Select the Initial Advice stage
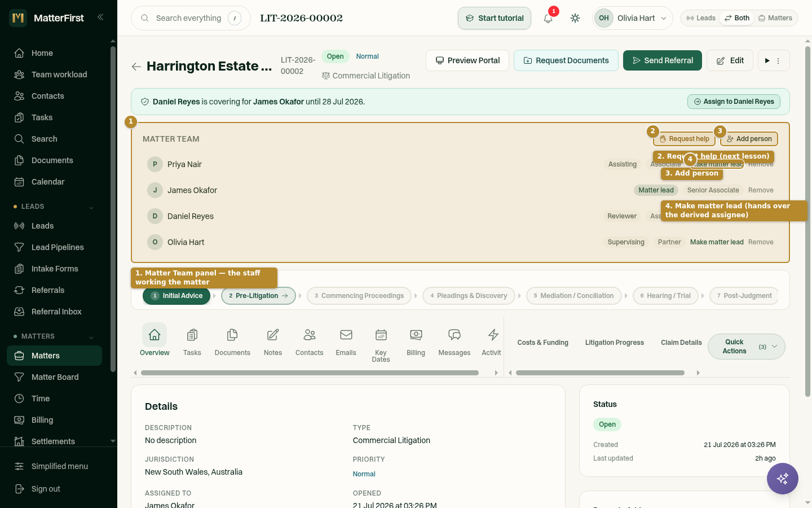 click(x=176, y=296)
